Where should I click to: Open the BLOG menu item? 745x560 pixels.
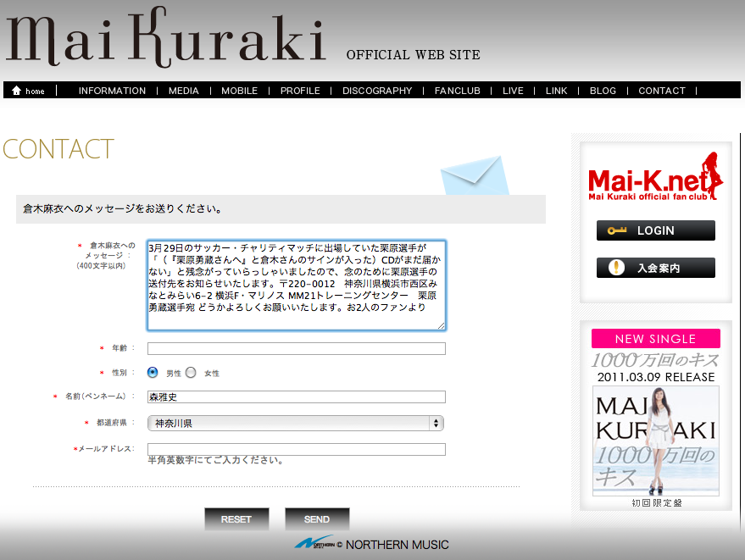pos(603,91)
